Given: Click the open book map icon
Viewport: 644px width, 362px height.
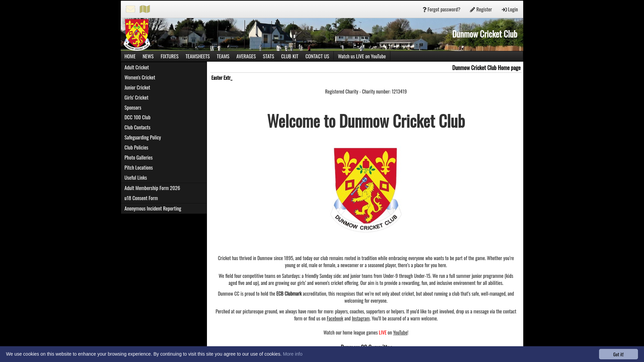Looking at the screenshot, I should pyautogui.click(x=145, y=9).
